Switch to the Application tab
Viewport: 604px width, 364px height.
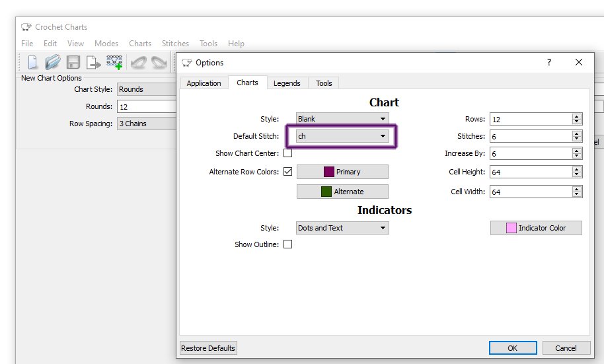204,83
